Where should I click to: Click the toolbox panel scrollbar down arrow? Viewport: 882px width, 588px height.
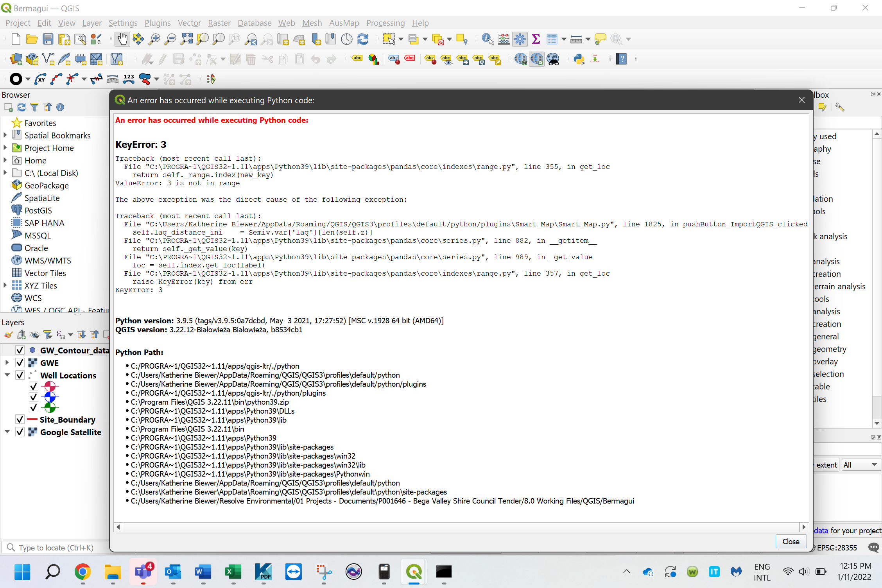(877, 423)
